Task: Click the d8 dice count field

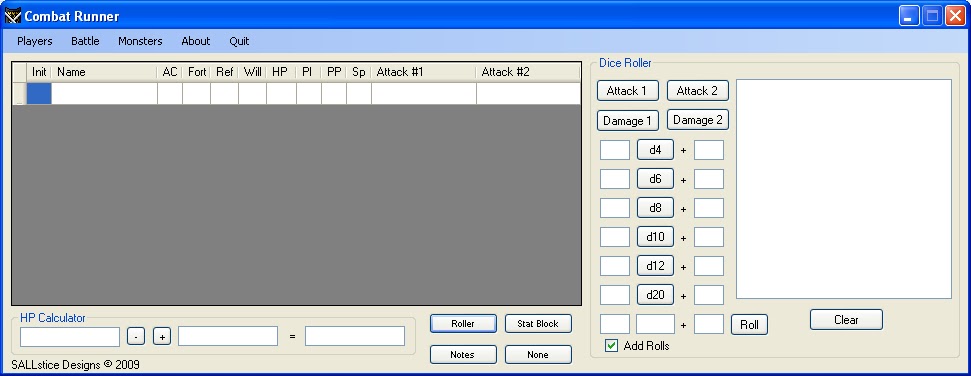Action: pos(615,208)
